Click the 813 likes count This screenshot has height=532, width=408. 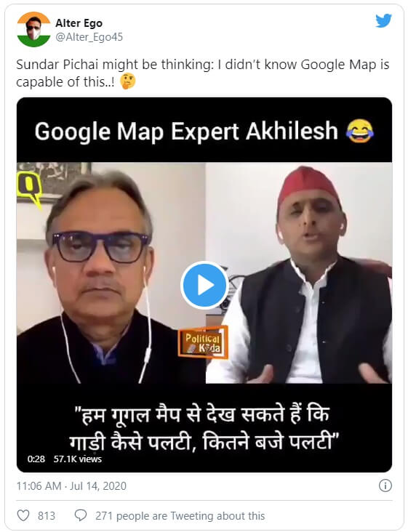(46, 516)
